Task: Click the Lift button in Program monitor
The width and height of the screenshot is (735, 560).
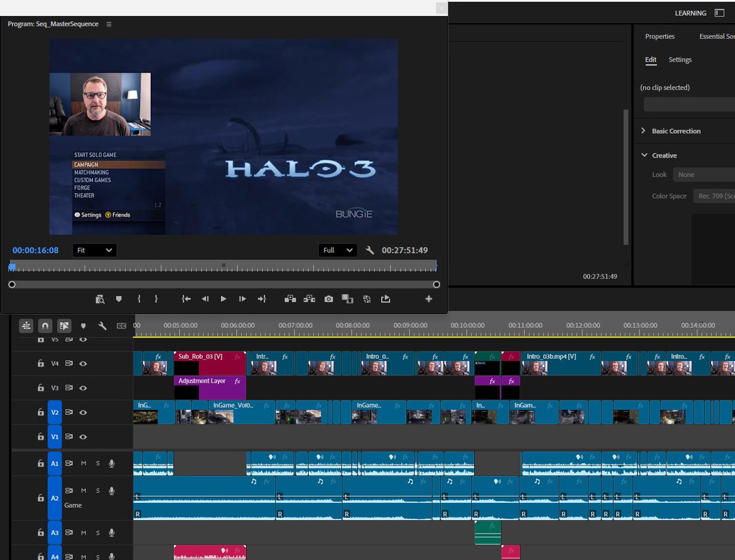Action: [x=290, y=299]
